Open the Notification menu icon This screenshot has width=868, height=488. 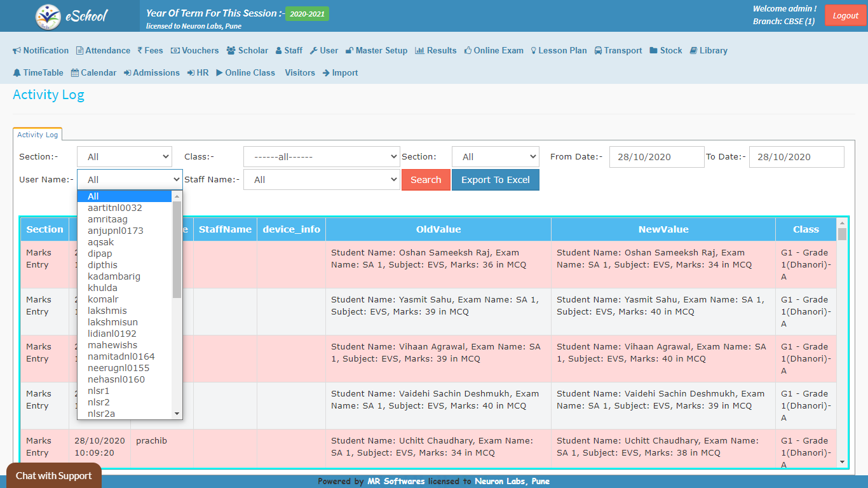[17, 51]
